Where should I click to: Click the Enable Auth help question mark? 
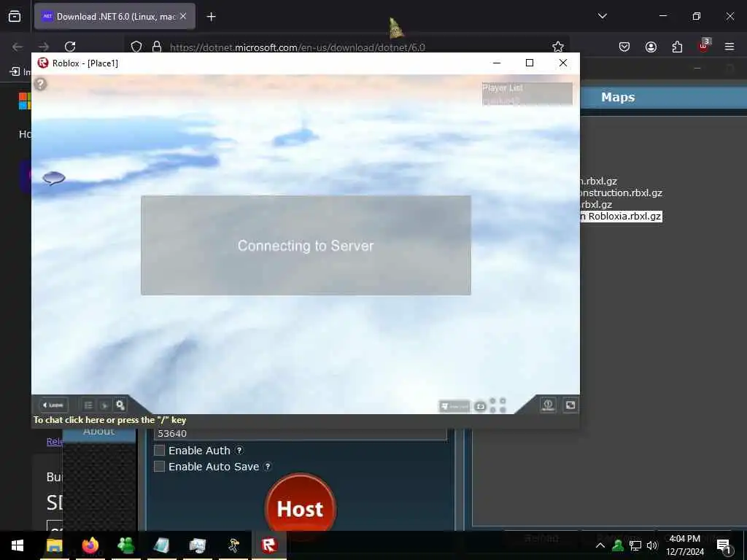[x=239, y=450]
